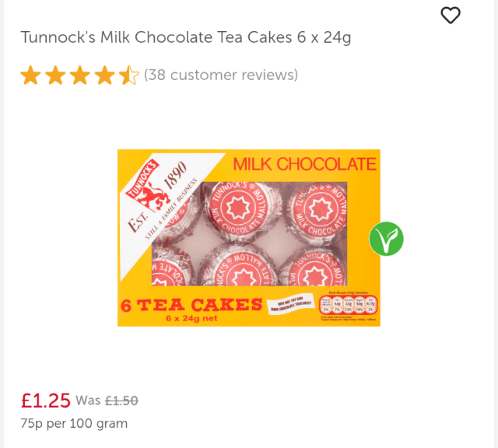Click the 75p per 100 gram text
The height and width of the screenshot is (448, 498).
(x=74, y=424)
